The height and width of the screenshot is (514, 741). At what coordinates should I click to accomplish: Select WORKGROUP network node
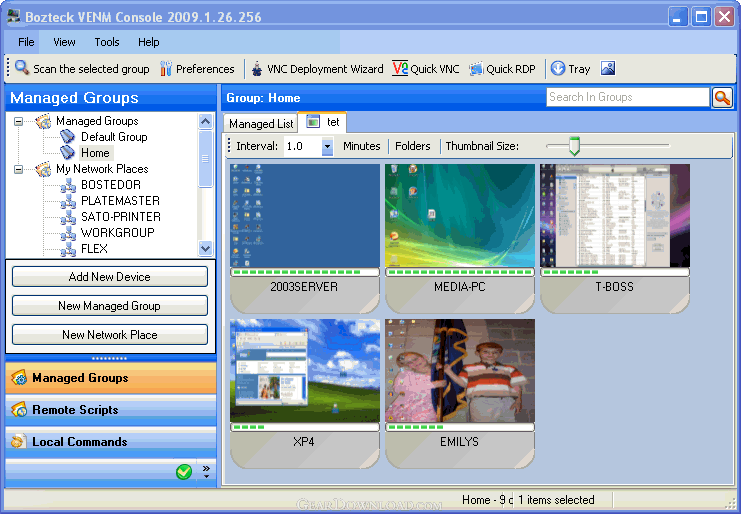118,233
